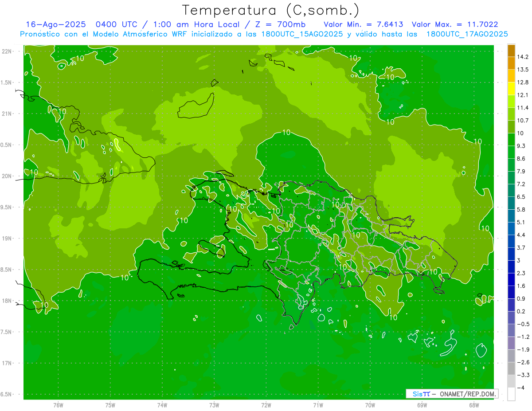The height and width of the screenshot is (411, 532).
Task: Click the 70W longitude axis label
Action: tap(370, 405)
